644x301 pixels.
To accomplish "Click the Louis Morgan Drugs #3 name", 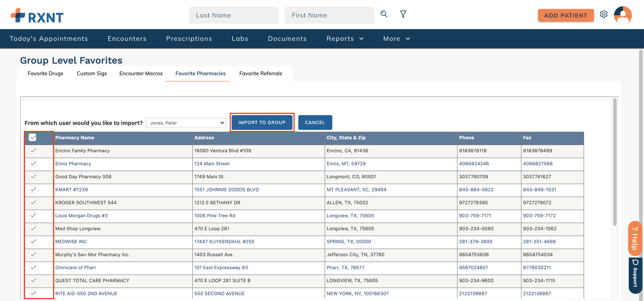I will pyautogui.click(x=81, y=216).
